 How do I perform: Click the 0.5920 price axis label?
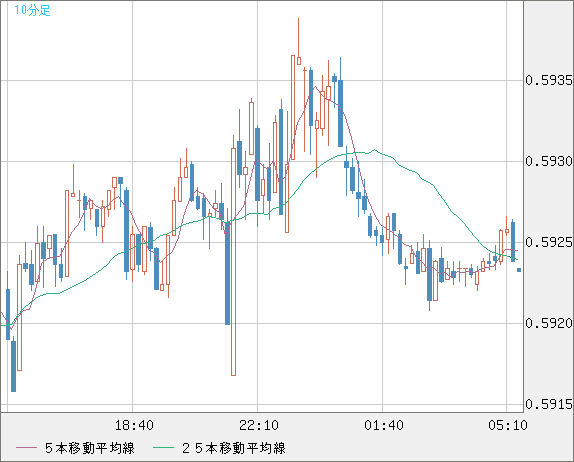[x=549, y=323]
